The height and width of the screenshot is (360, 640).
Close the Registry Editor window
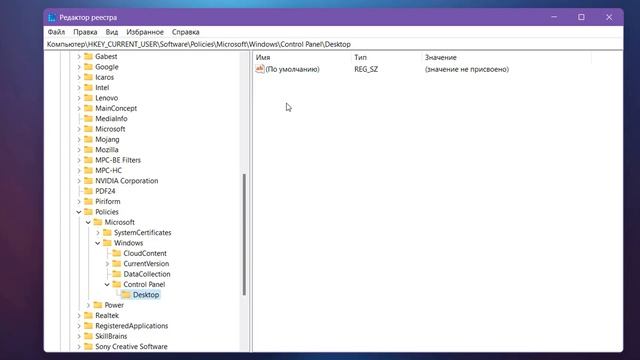[x=609, y=17]
